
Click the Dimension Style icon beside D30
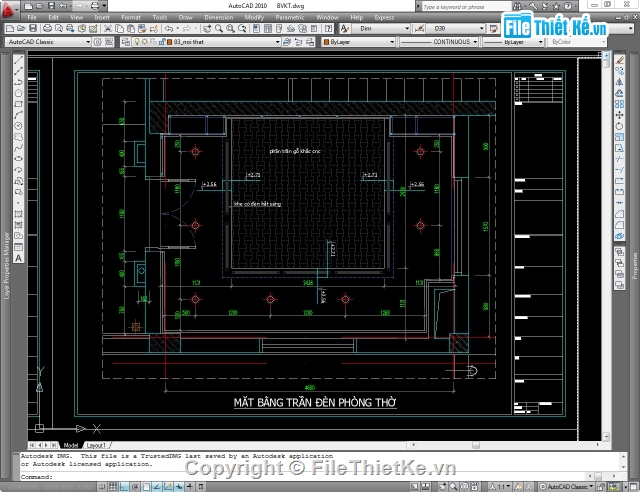click(x=419, y=28)
